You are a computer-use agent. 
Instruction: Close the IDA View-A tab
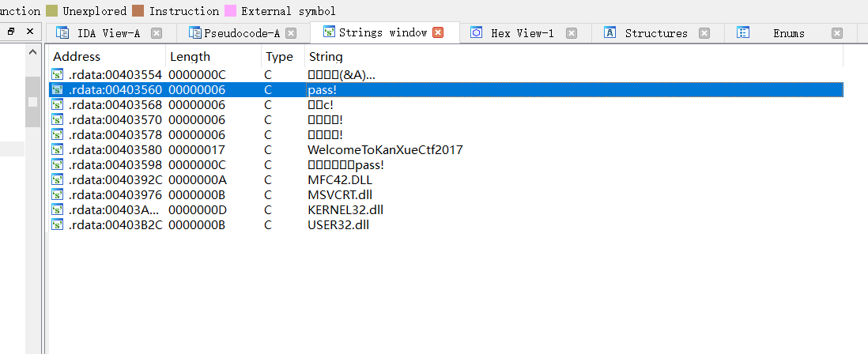pos(157,33)
